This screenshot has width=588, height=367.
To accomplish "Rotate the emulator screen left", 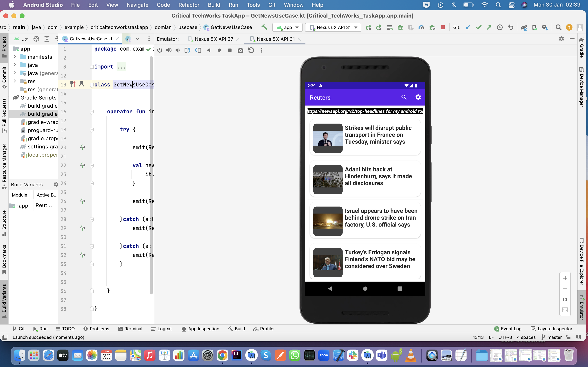I will pyautogui.click(x=187, y=50).
